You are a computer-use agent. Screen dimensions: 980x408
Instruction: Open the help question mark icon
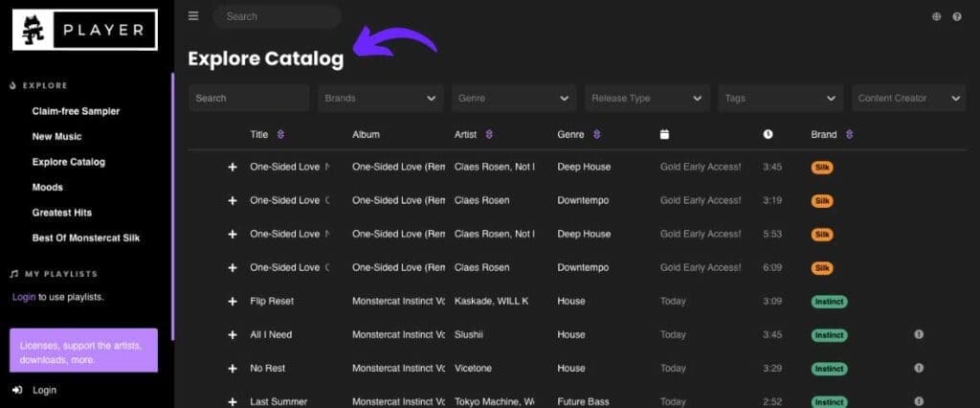957,17
